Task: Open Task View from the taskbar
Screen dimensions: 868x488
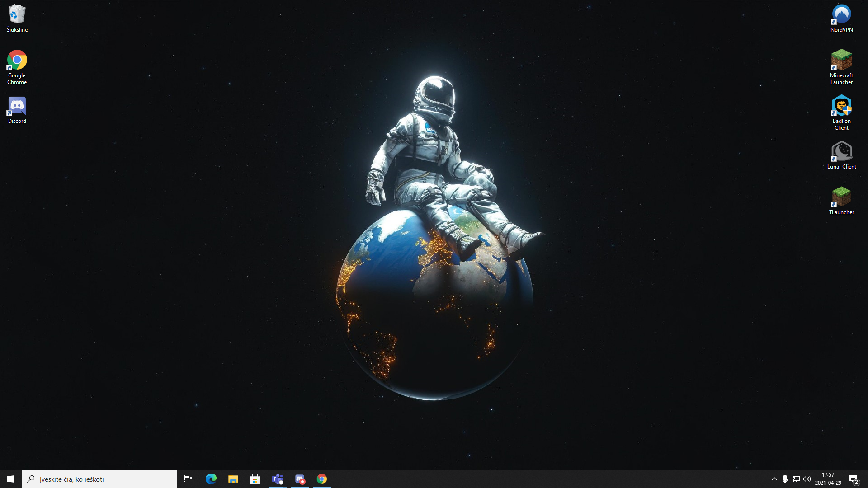Action: (x=188, y=479)
